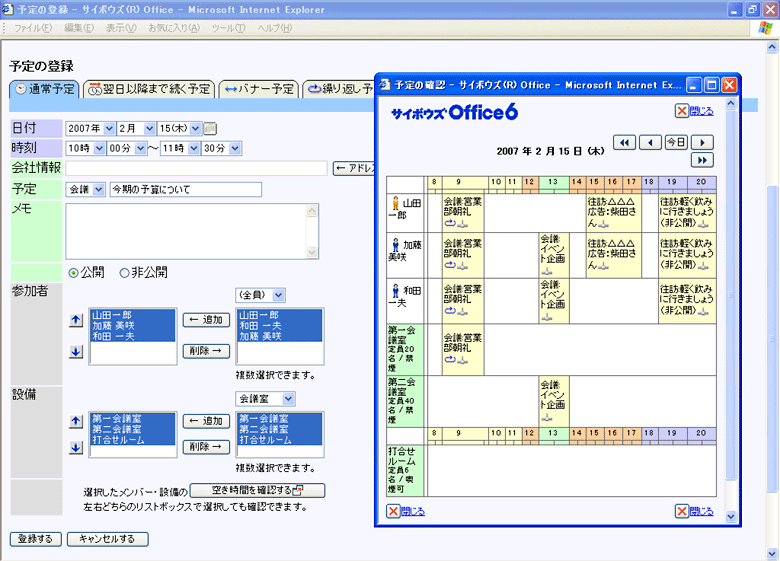
Task: Click 会社情報 input field
Action: pos(196,168)
